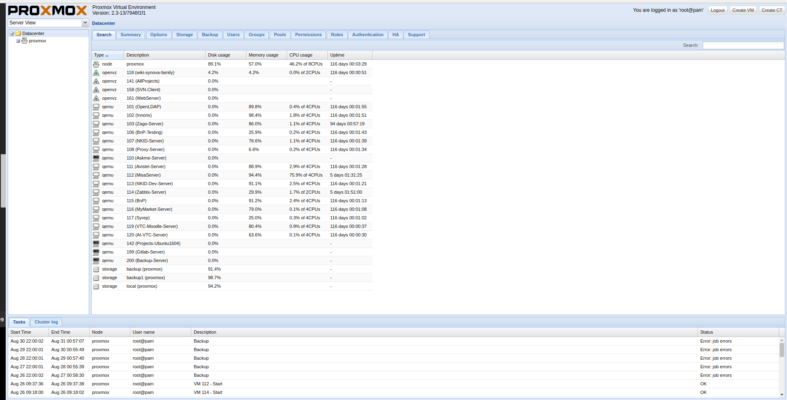Open the Permissions tab
787x400 pixels.
(308, 34)
